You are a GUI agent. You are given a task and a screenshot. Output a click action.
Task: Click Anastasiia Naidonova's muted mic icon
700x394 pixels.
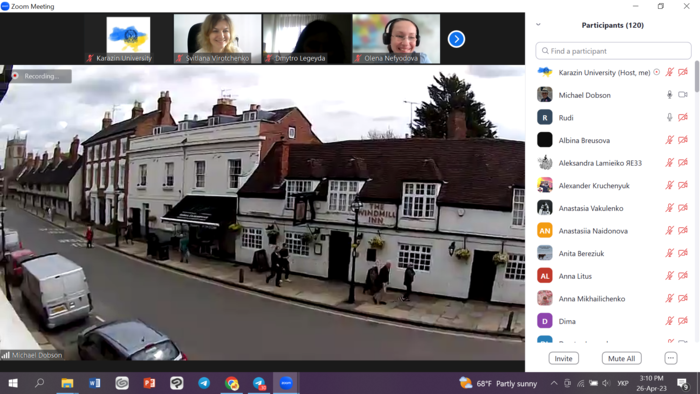pos(669,231)
